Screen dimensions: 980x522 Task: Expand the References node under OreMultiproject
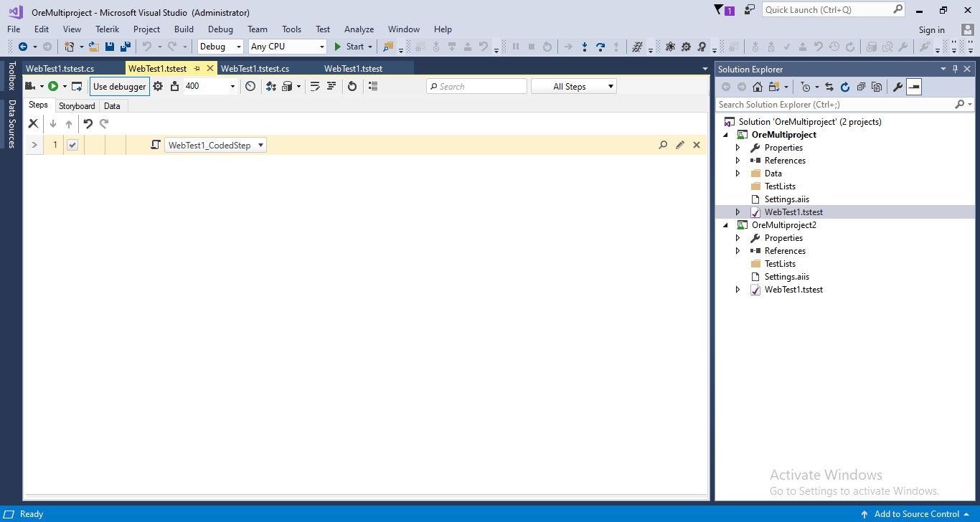tap(738, 161)
